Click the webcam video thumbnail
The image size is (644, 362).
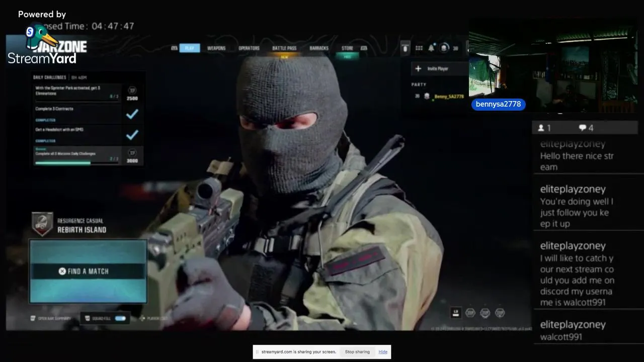coord(553,64)
